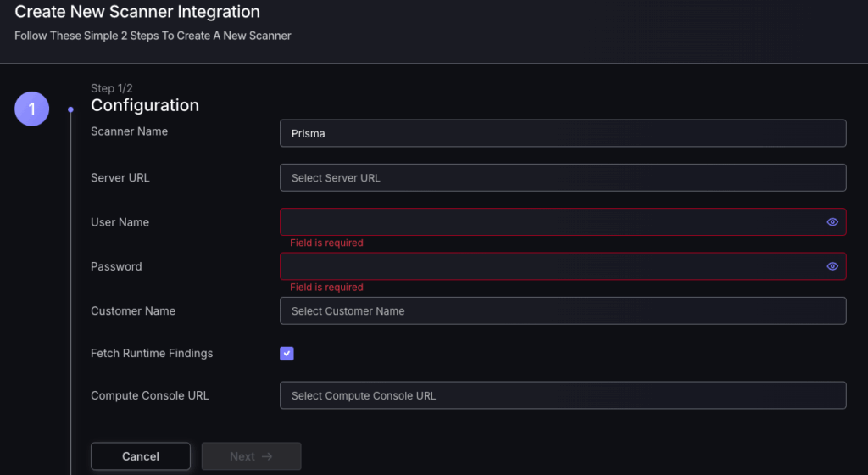Click the Next button label
This screenshot has height=475, width=868.
[242, 456]
